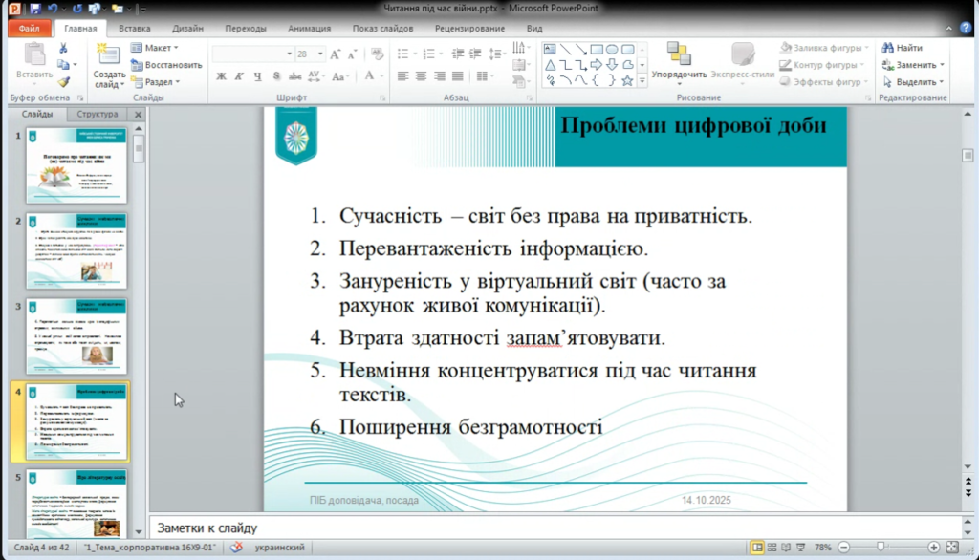This screenshot has width=979, height=560.
Task: Toggle bold (Ж) formatting
Action: click(221, 76)
